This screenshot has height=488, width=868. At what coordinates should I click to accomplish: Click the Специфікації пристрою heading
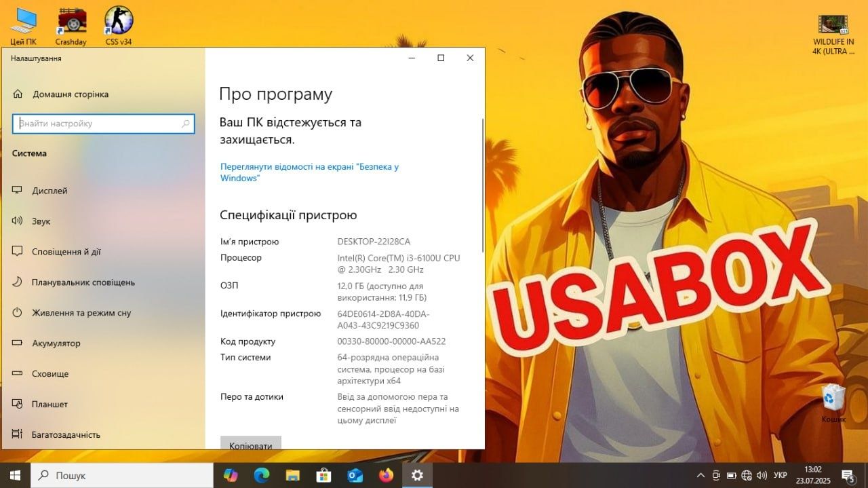click(288, 215)
